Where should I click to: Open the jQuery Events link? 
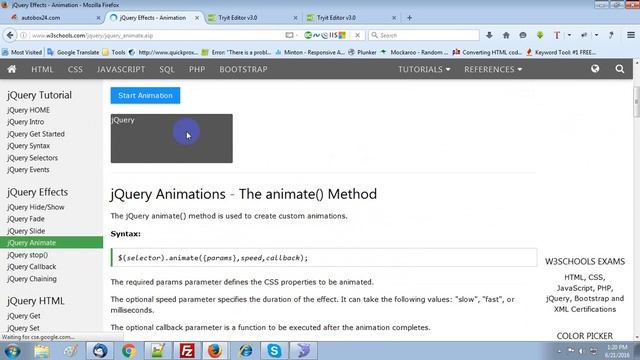click(x=28, y=170)
